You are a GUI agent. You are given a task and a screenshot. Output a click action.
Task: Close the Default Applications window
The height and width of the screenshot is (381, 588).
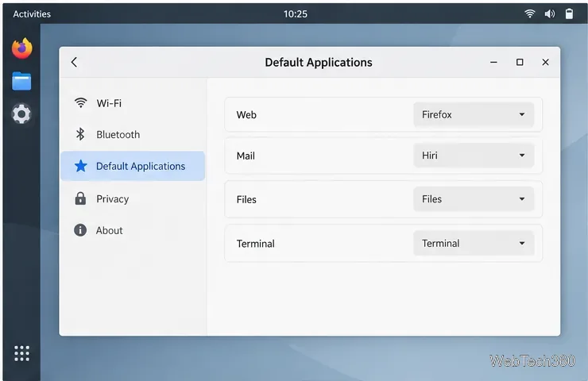[x=545, y=62]
